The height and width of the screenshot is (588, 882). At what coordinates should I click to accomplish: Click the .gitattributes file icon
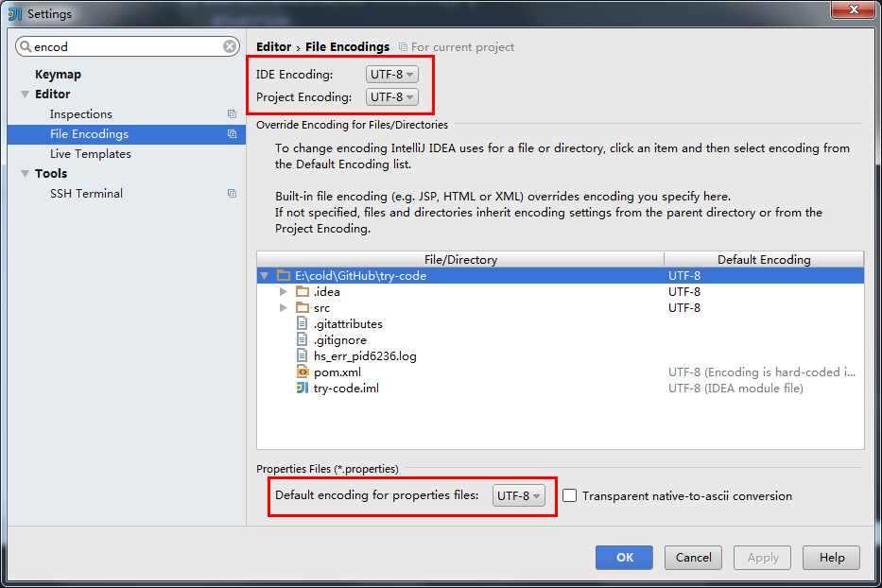pos(303,323)
